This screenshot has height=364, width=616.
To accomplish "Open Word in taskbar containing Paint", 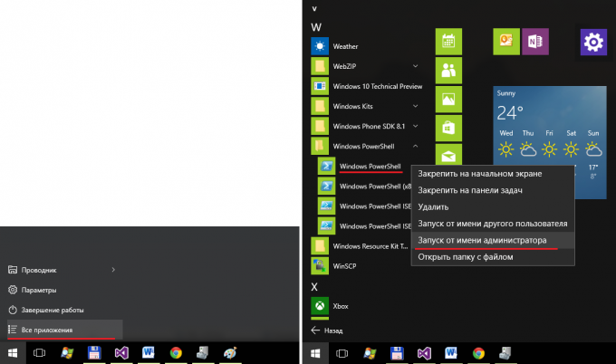I will (x=148, y=353).
